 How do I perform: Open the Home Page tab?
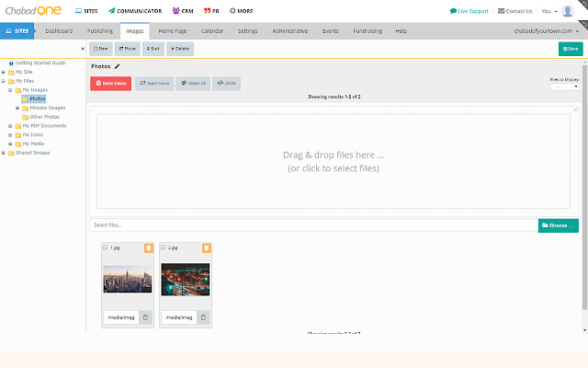coord(173,31)
